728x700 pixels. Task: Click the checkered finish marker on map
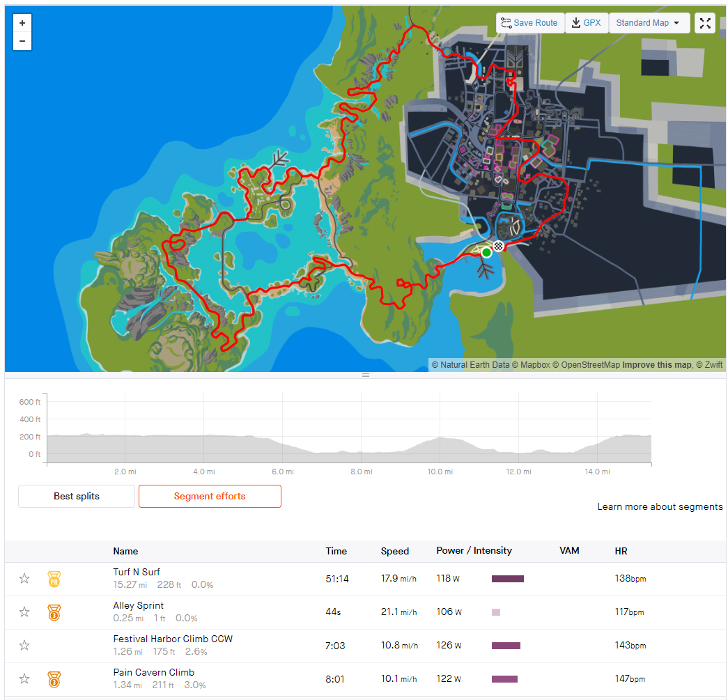point(498,246)
